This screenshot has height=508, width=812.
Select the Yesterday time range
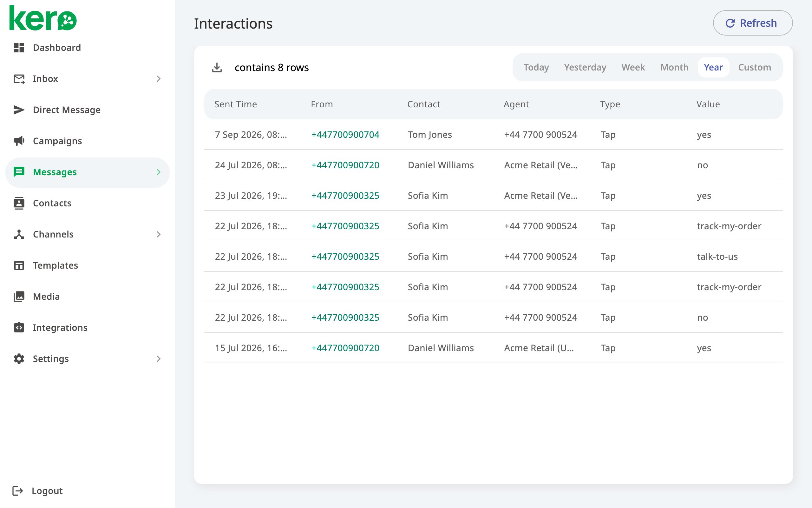coord(585,68)
